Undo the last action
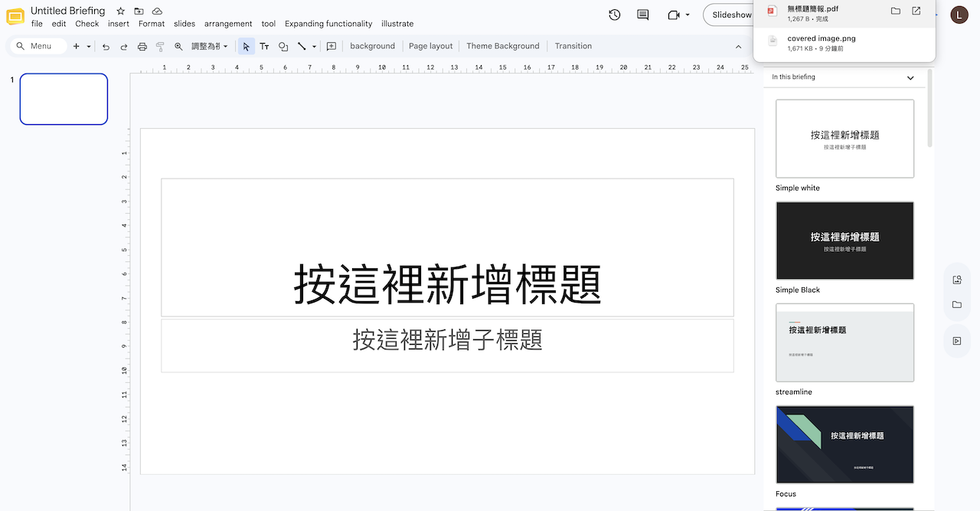The width and height of the screenshot is (980, 511). (x=106, y=46)
